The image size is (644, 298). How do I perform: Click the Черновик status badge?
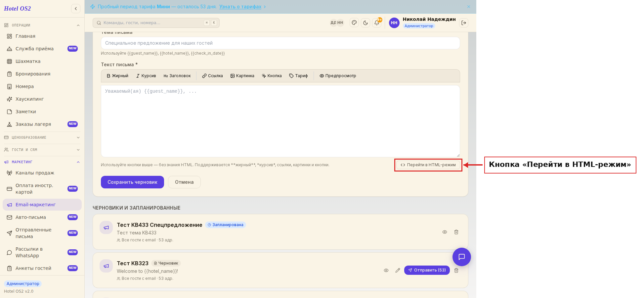pyautogui.click(x=166, y=263)
